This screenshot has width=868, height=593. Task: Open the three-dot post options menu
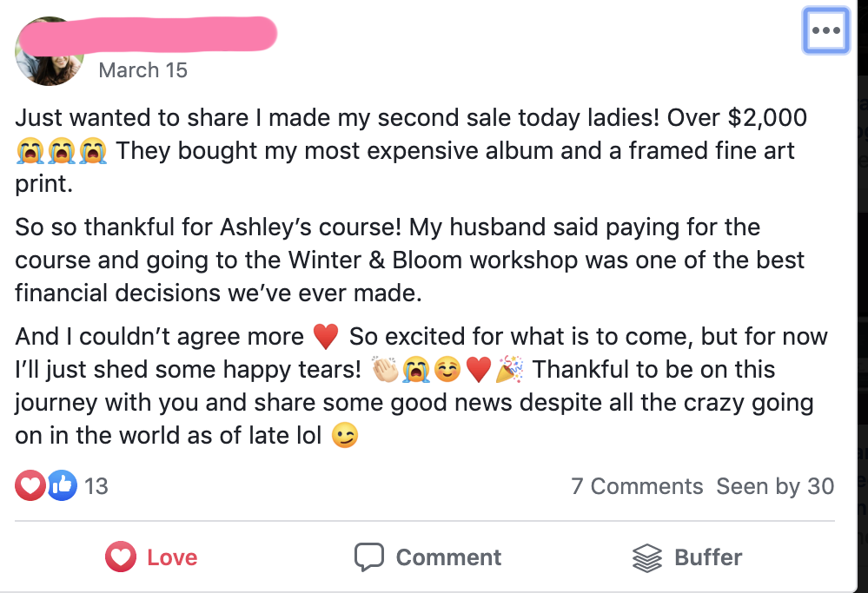click(x=825, y=31)
